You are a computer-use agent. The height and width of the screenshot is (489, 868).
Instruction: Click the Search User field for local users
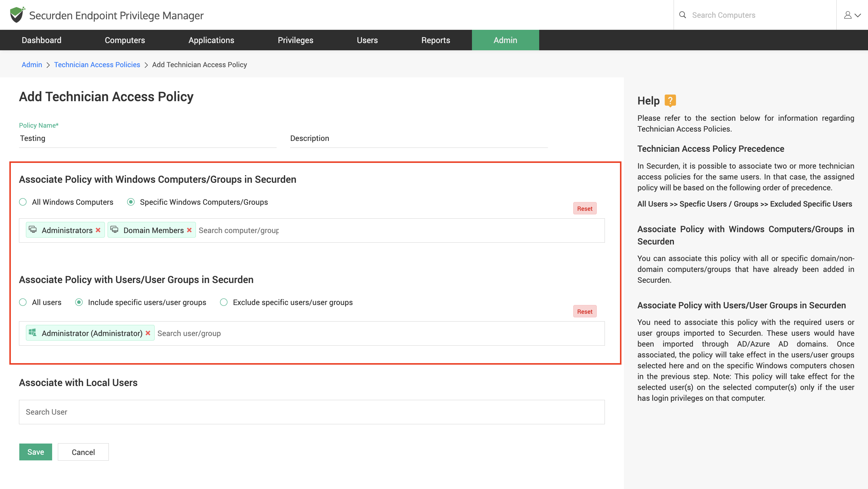312,412
